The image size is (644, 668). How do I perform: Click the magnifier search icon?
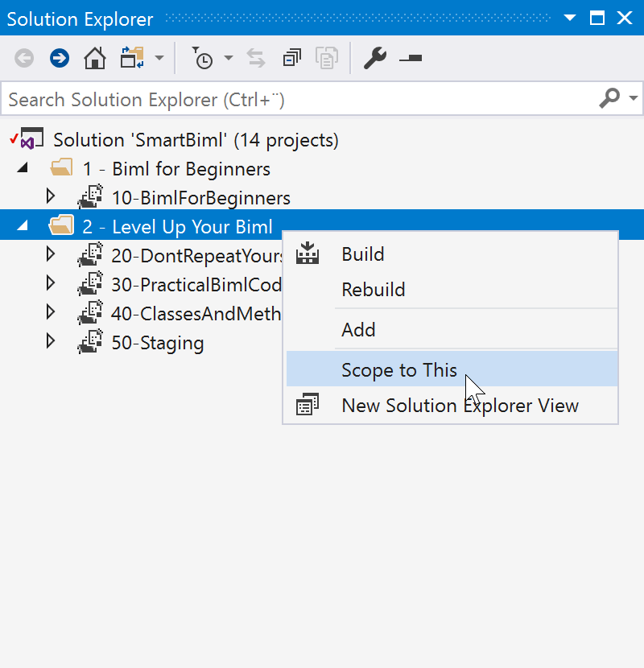609,98
